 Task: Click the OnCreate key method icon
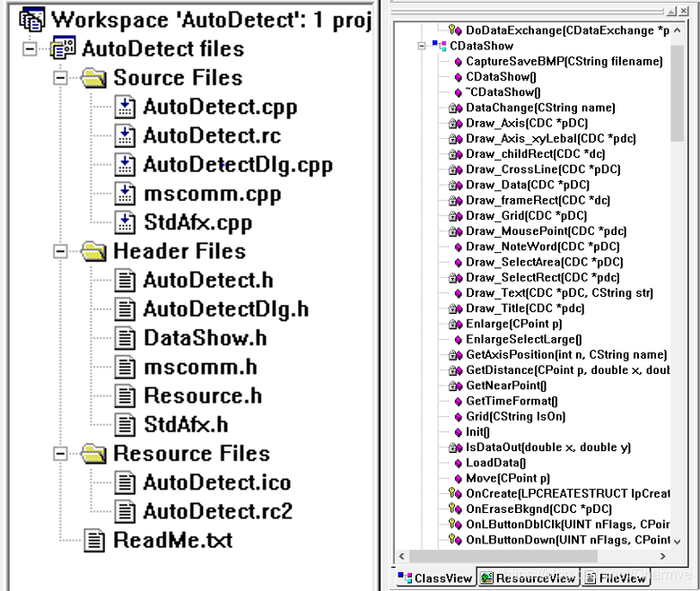[455, 493]
